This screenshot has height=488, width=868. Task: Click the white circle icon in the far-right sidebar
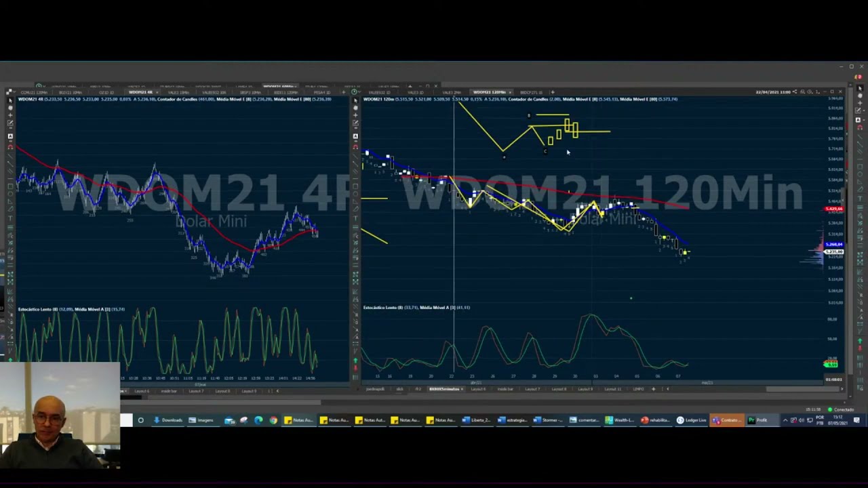click(860, 96)
